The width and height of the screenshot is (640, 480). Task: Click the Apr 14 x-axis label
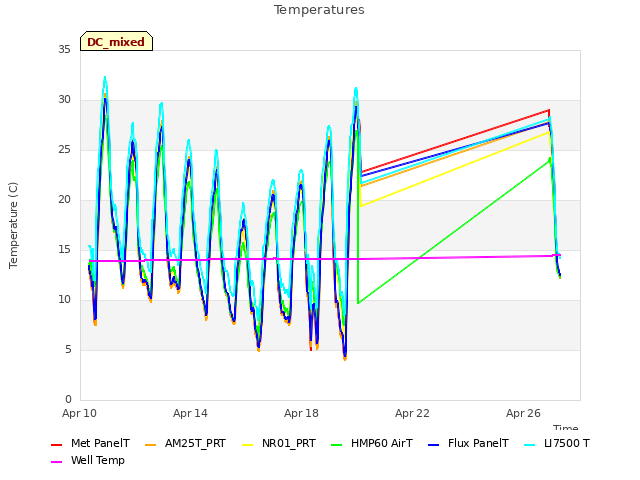coord(190,413)
